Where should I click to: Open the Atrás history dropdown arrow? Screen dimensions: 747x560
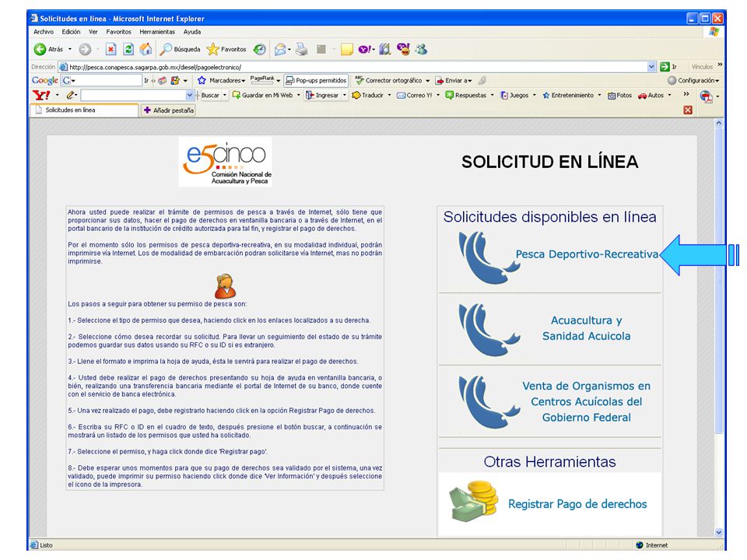click(x=70, y=49)
